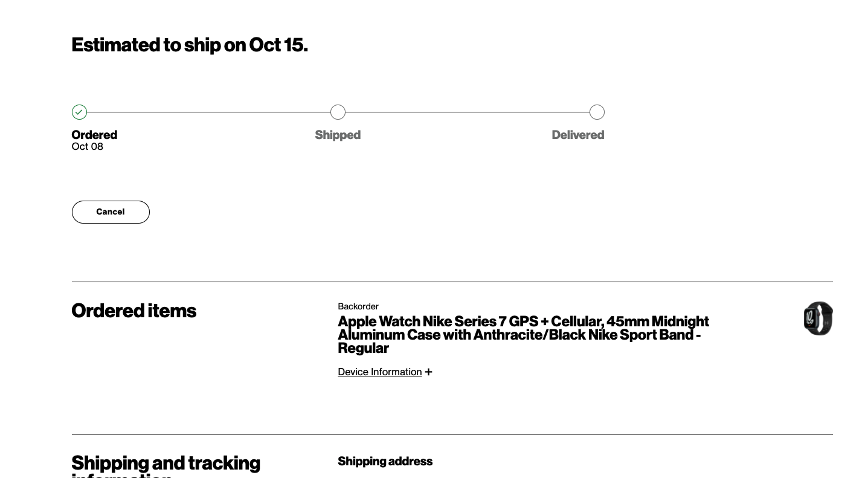Click the Delivered step label
The image size is (868, 478).
[577, 135]
